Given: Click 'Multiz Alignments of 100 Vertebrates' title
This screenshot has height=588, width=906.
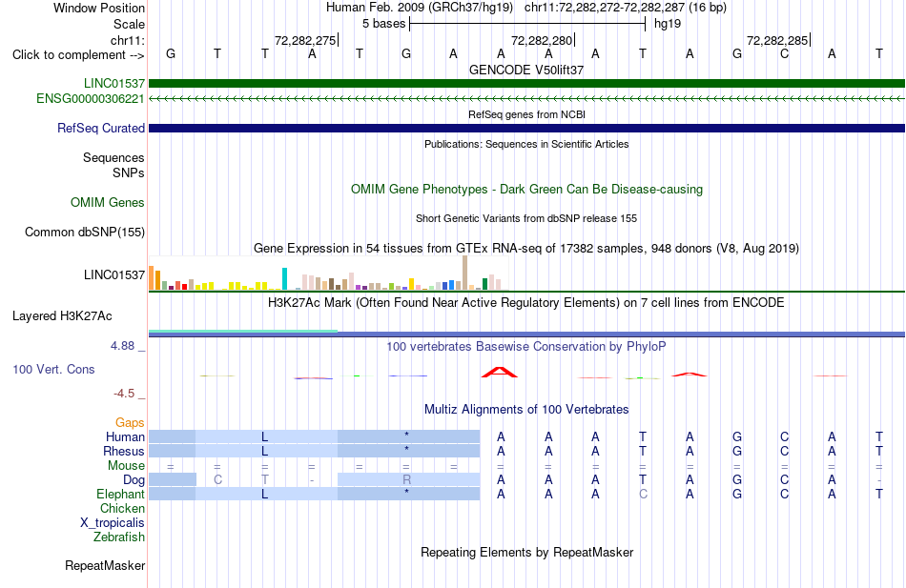Looking at the screenshot, I should (526, 410).
